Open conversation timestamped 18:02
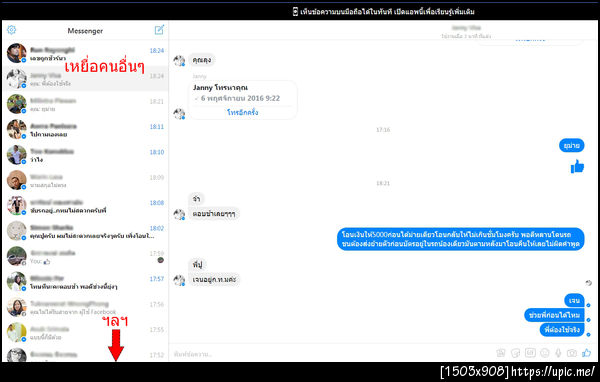Screen dimensions: 600x382 pyautogui.click(x=85, y=231)
